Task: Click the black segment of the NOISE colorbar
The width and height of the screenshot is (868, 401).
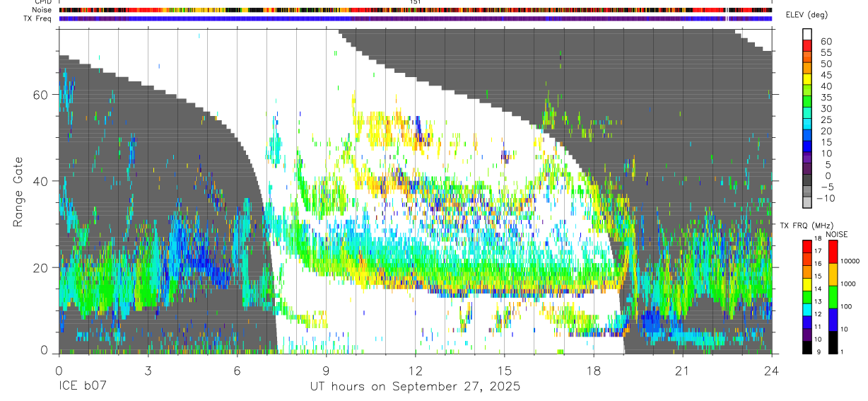Action: coord(832,342)
